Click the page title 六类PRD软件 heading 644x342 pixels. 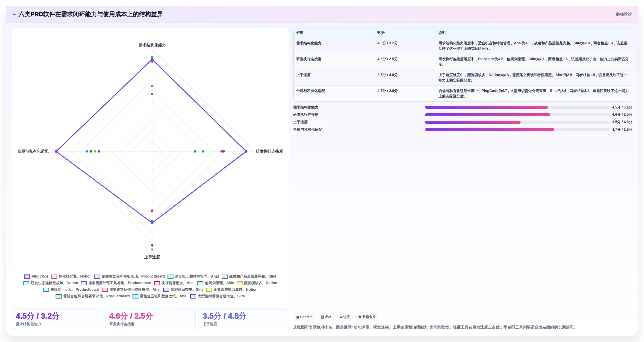[x=90, y=14]
